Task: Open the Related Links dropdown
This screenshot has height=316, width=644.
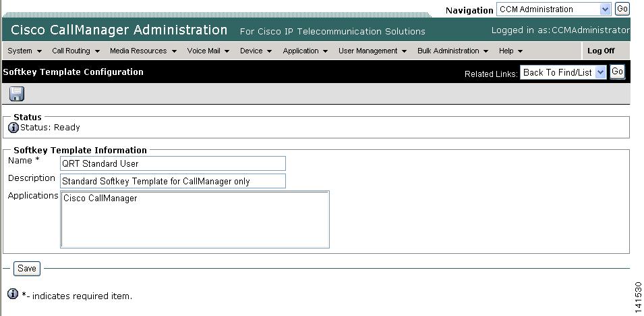Action: point(562,72)
